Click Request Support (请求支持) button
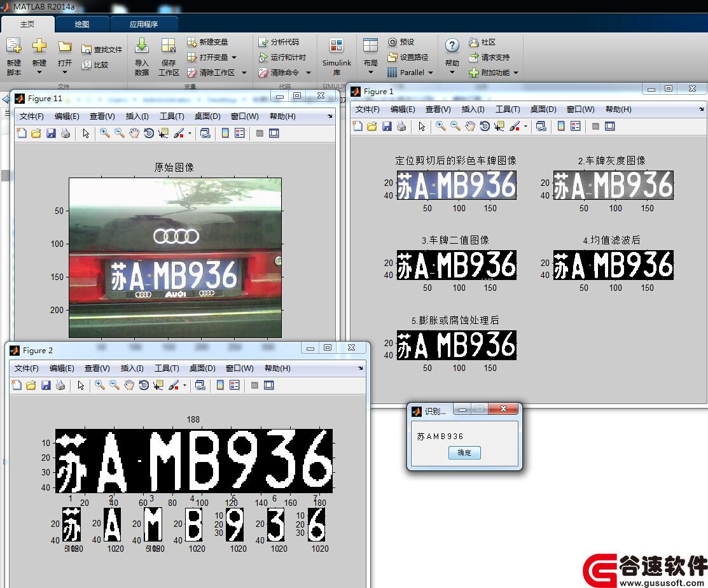The height and width of the screenshot is (588, 708). click(489, 57)
